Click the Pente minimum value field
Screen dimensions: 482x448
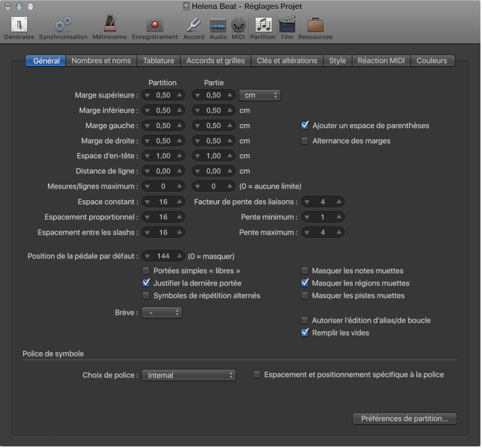(323, 217)
